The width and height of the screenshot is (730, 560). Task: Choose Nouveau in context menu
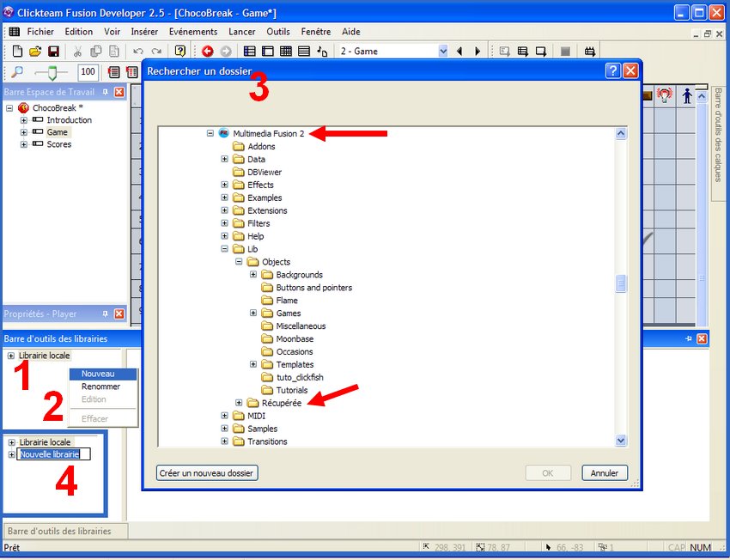[x=103, y=374]
